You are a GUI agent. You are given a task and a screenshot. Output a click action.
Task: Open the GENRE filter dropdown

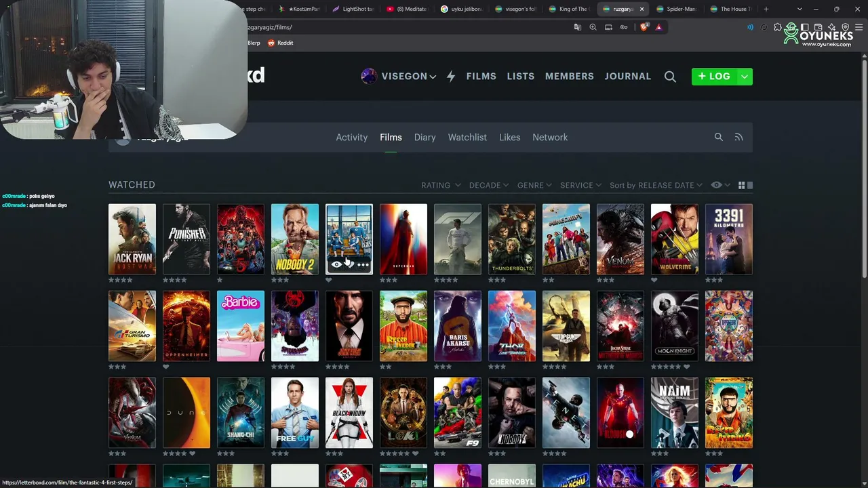[x=534, y=185]
